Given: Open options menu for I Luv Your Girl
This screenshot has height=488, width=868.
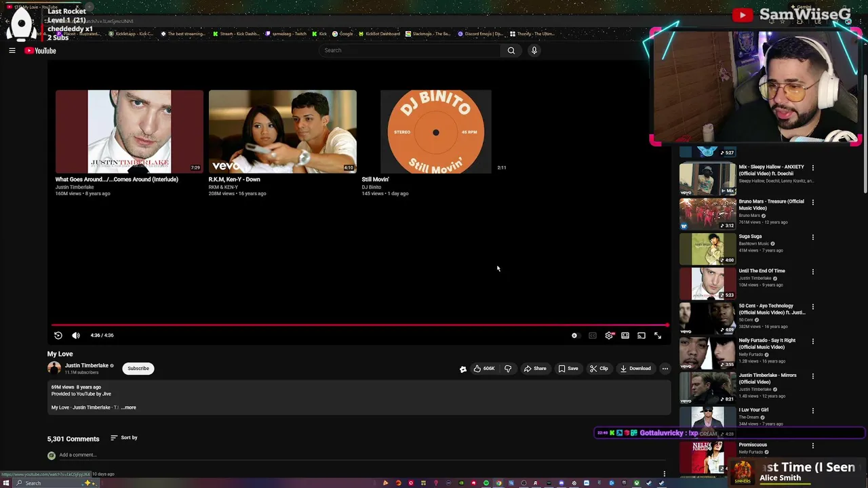Looking at the screenshot, I should (x=813, y=411).
